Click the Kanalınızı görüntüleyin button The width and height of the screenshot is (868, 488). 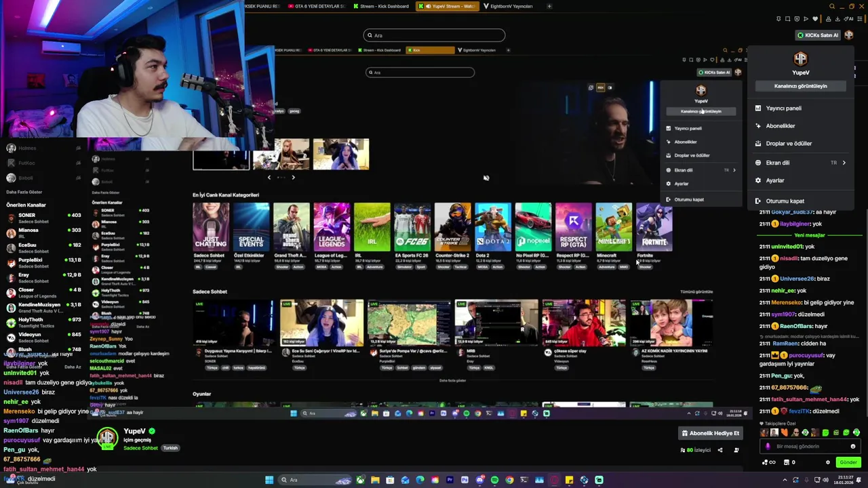pyautogui.click(x=800, y=86)
